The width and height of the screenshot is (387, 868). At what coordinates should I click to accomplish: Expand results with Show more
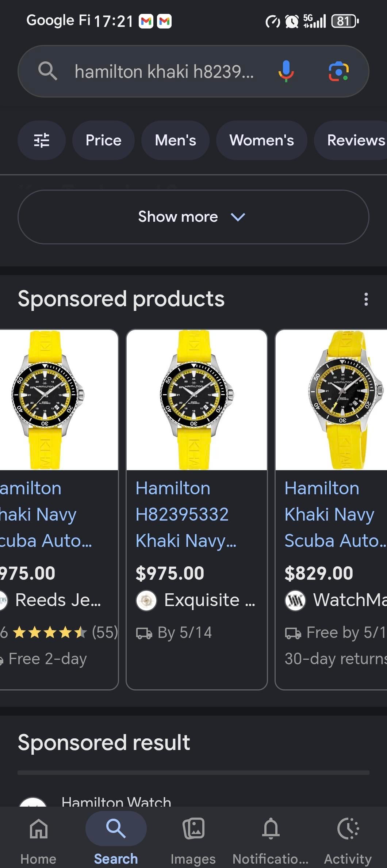point(193,217)
